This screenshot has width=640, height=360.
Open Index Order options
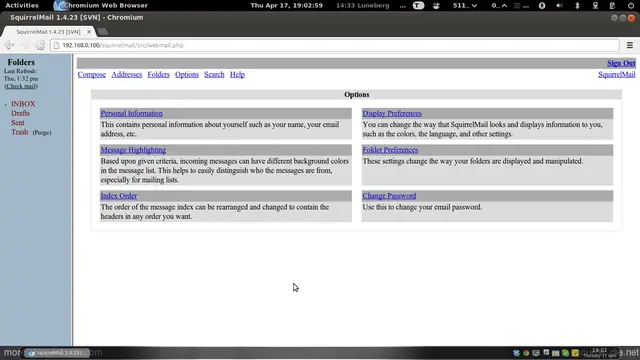point(119,196)
